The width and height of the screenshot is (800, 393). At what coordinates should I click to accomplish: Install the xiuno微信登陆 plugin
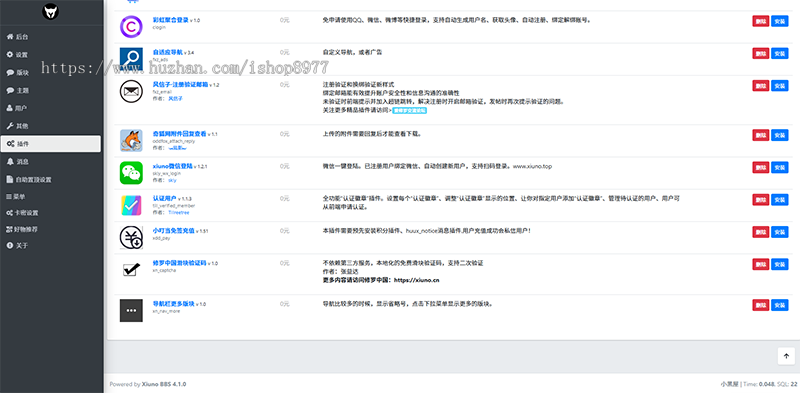coord(780,167)
